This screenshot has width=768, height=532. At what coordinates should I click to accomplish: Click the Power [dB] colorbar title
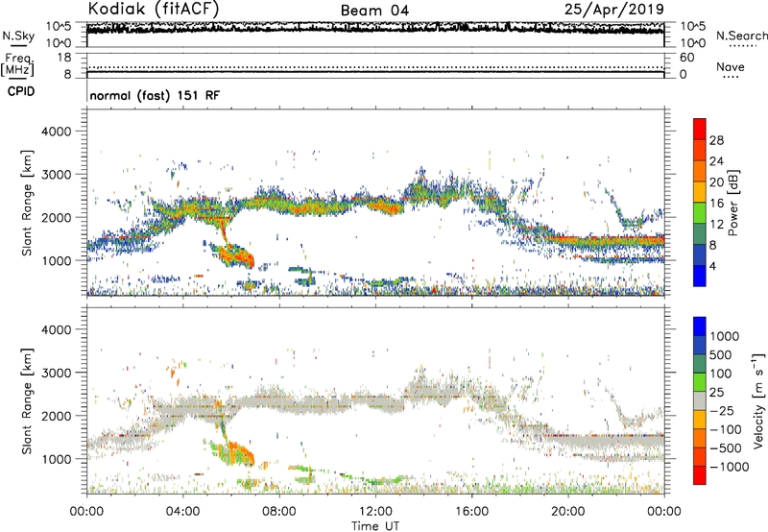click(x=732, y=203)
